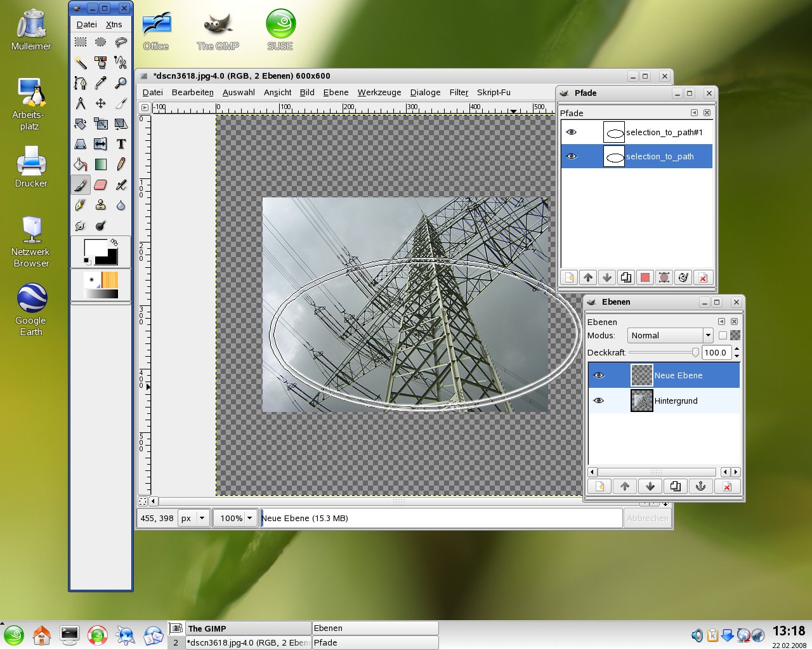812x650 pixels.
Task: Delete path button in Pfade panel
Action: click(702, 277)
